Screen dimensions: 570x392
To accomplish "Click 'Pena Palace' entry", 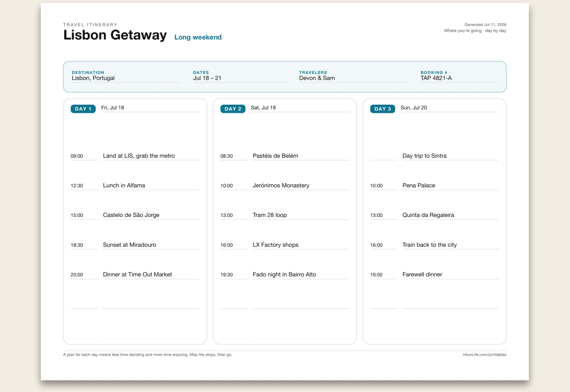I will [x=419, y=185].
